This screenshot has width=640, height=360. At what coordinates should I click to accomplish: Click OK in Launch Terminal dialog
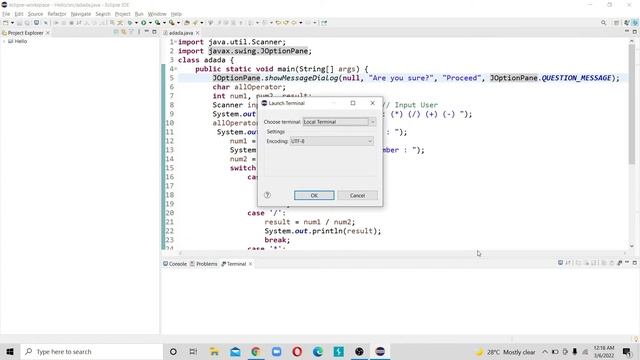(314, 195)
